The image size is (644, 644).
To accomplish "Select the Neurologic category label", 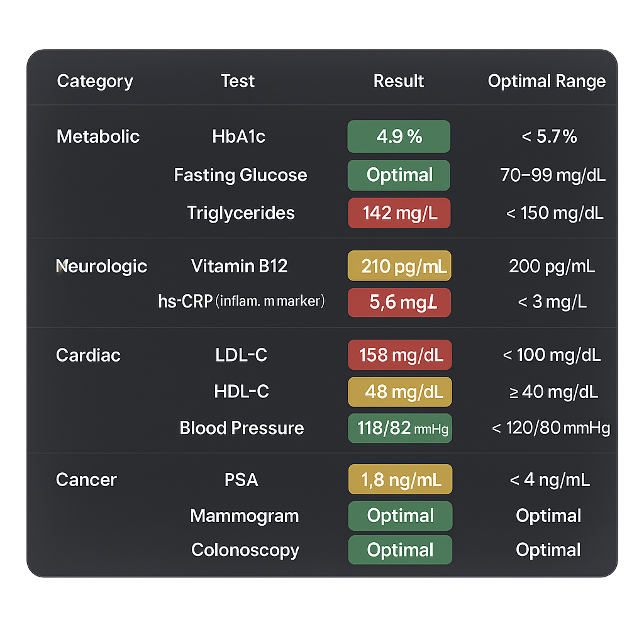I will (101, 266).
